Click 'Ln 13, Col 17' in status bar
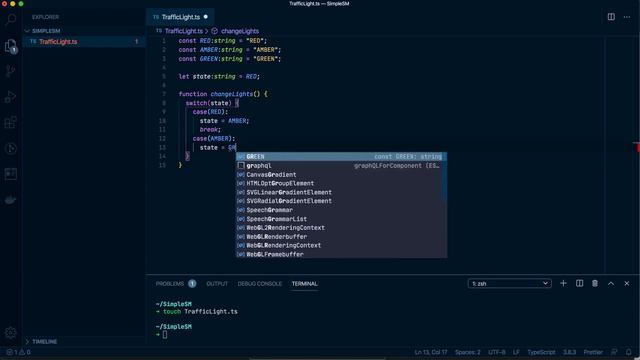The image size is (640, 360). [431, 352]
